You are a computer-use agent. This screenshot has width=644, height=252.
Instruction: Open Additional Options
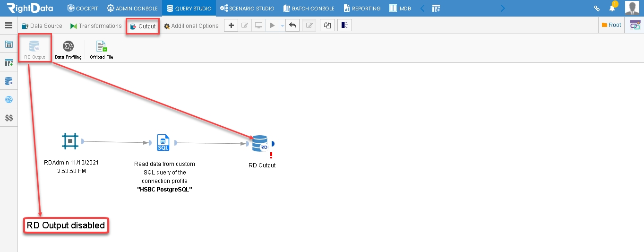click(191, 26)
